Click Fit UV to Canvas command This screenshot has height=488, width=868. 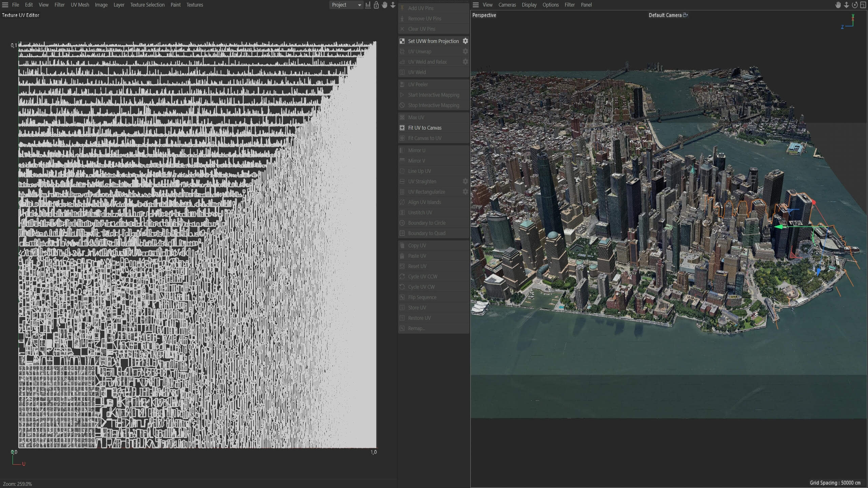(434, 128)
